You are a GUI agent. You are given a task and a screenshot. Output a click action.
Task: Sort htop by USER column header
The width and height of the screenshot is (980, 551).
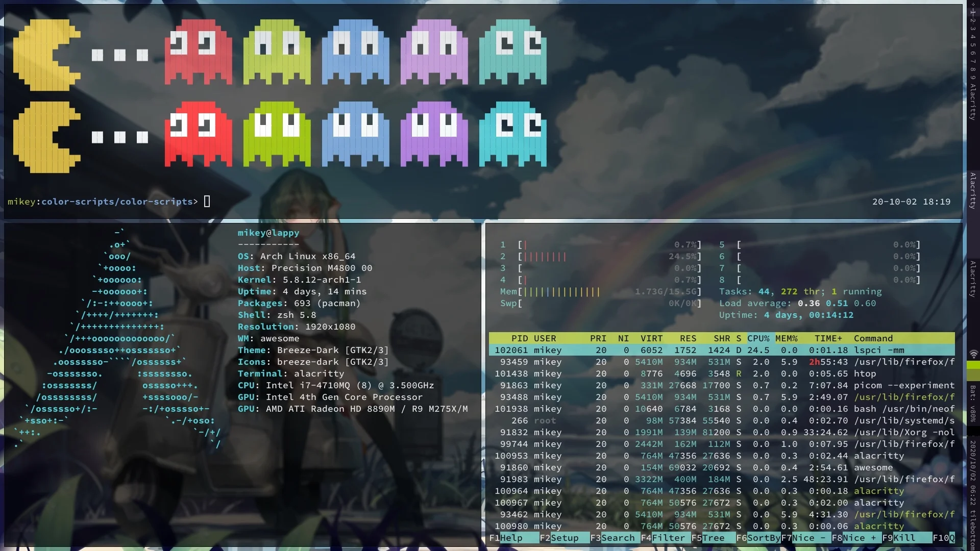(x=545, y=338)
